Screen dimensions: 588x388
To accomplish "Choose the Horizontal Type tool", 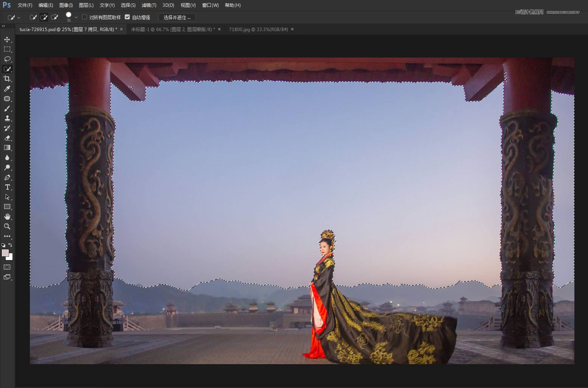I will coord(7,187).
